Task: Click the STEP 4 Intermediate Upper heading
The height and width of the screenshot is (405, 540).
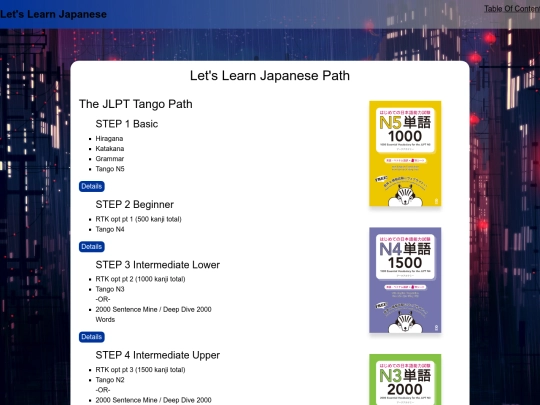Action: pyautogui.click(x=158, y=355)
